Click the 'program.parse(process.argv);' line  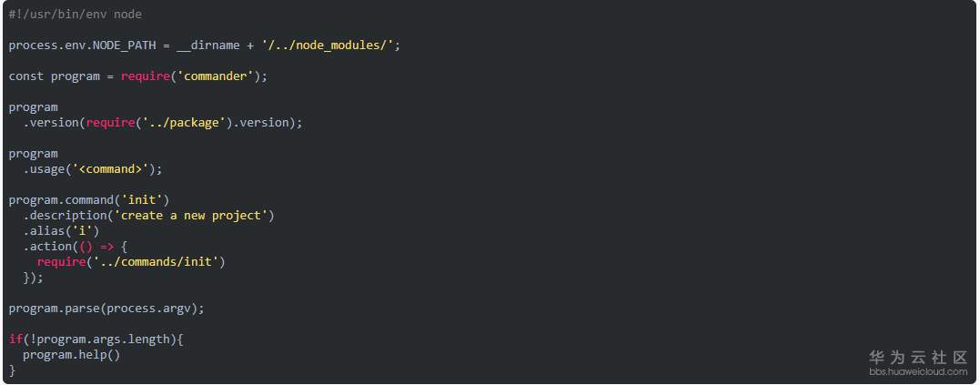106,309
